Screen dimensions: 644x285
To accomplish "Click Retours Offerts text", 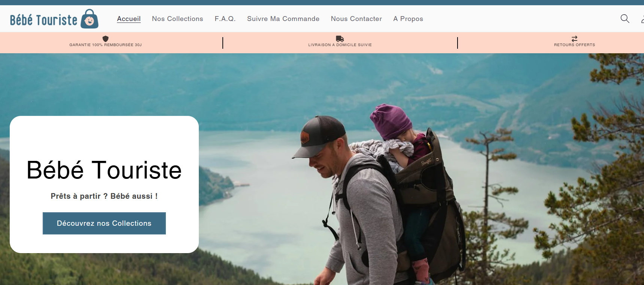I will click(x=574, y=45).
